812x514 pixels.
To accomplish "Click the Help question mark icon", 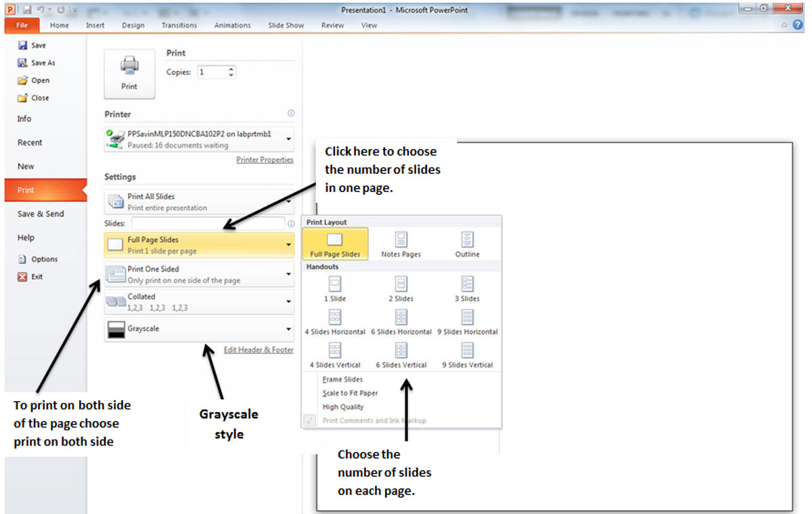I will click(798, 25).
